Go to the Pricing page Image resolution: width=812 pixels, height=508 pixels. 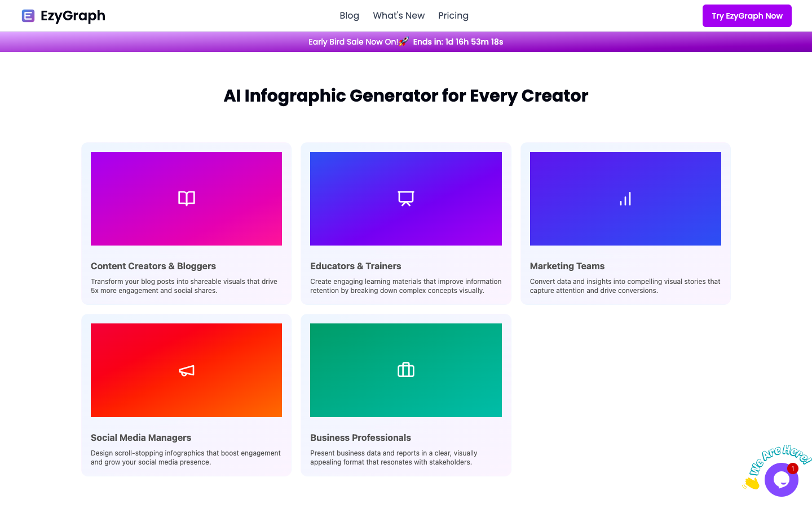[x=453, y=16]
